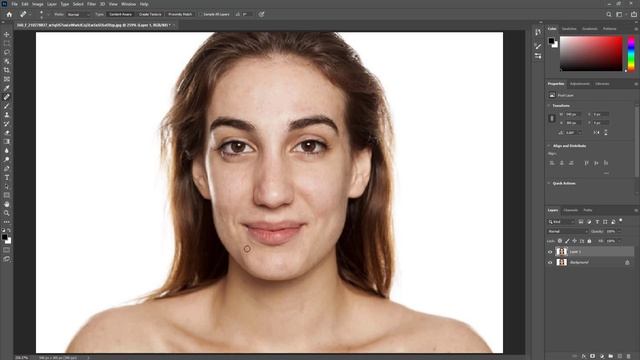Click the Background layer row
Image resolution: width=640 pixels, height=360 pixels.
point(590,262)
